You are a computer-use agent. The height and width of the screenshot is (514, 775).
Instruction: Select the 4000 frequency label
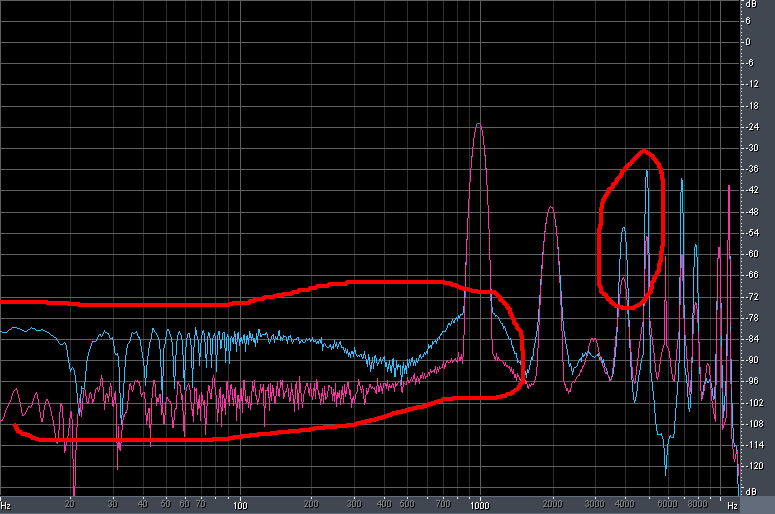625,504
